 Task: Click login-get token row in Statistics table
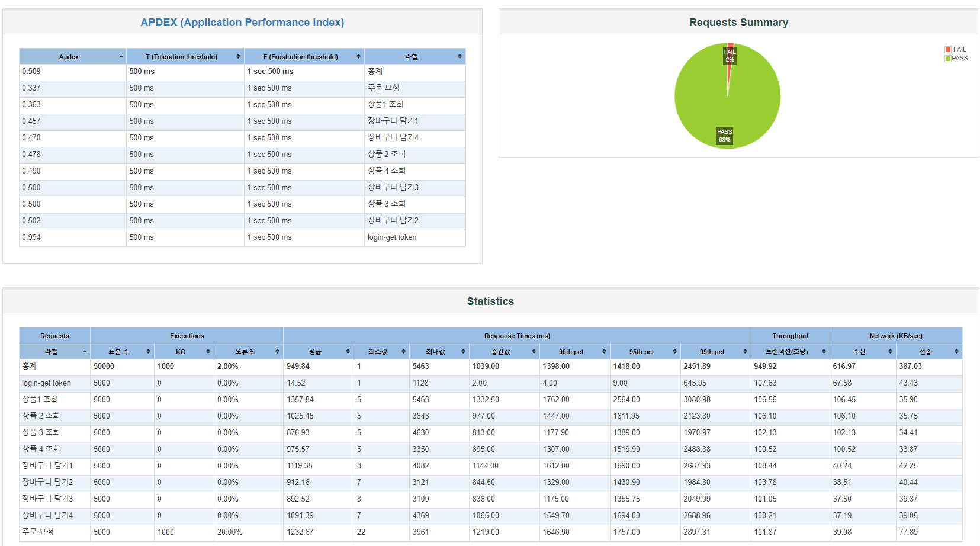490,383
